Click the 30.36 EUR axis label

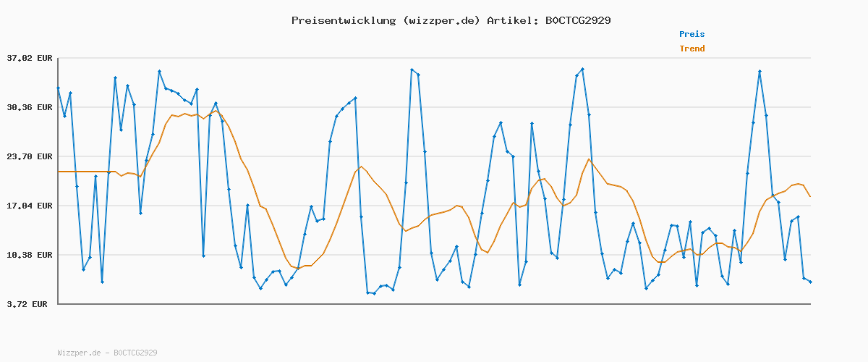coord(30,107)
